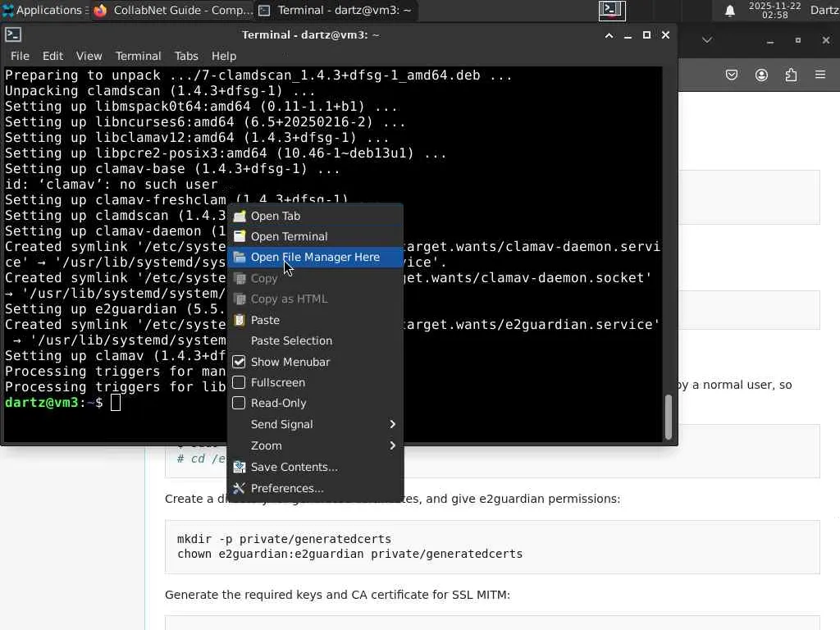The image size is (840, 630).
Task: Open Preferences... from the context menu
Action: coord(316,488)
